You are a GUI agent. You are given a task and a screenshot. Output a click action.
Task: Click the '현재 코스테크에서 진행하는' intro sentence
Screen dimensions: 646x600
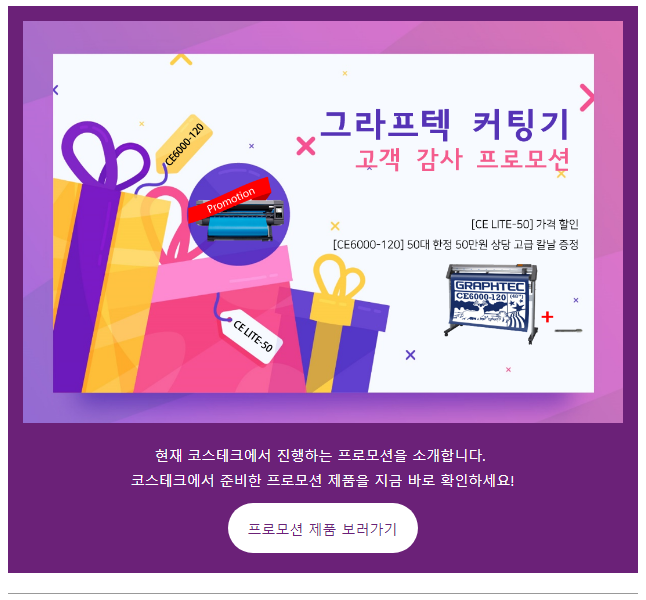point(321,455)
